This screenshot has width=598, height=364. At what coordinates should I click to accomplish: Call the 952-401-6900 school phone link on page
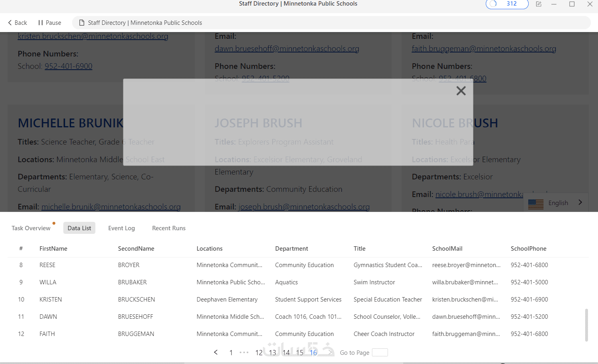pos(69,66)
